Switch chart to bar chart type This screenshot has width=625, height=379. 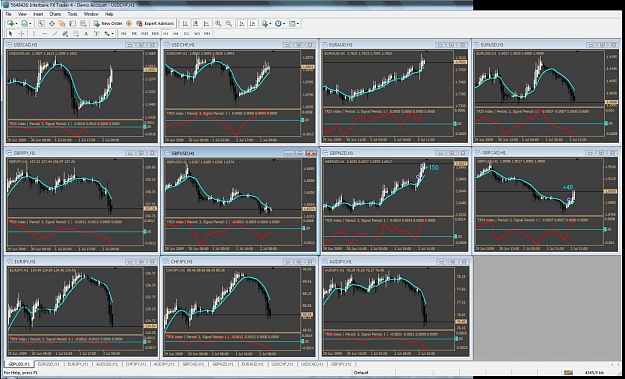[185, 24]
